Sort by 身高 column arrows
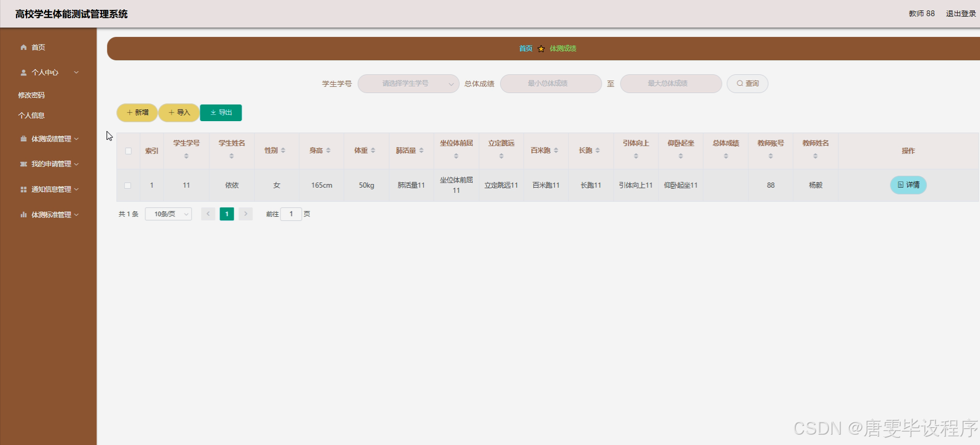Screen dimensions: 980x445 coord(328,150)
